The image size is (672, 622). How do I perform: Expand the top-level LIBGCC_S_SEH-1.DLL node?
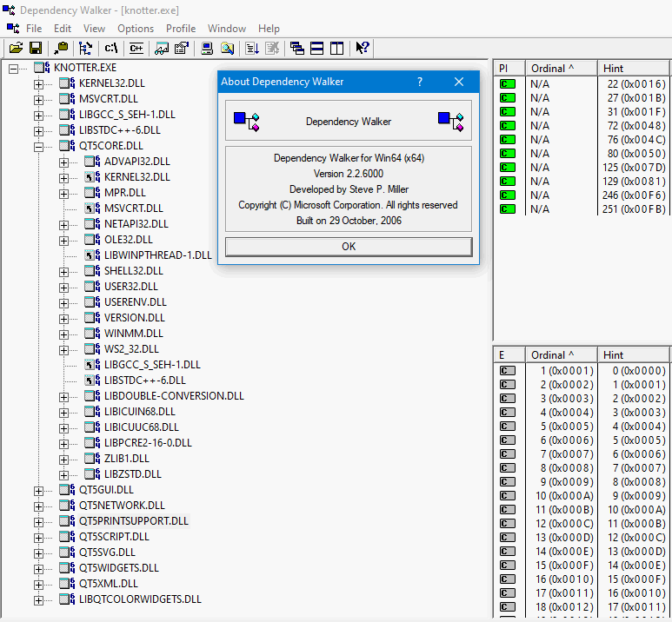click(38, 116)
